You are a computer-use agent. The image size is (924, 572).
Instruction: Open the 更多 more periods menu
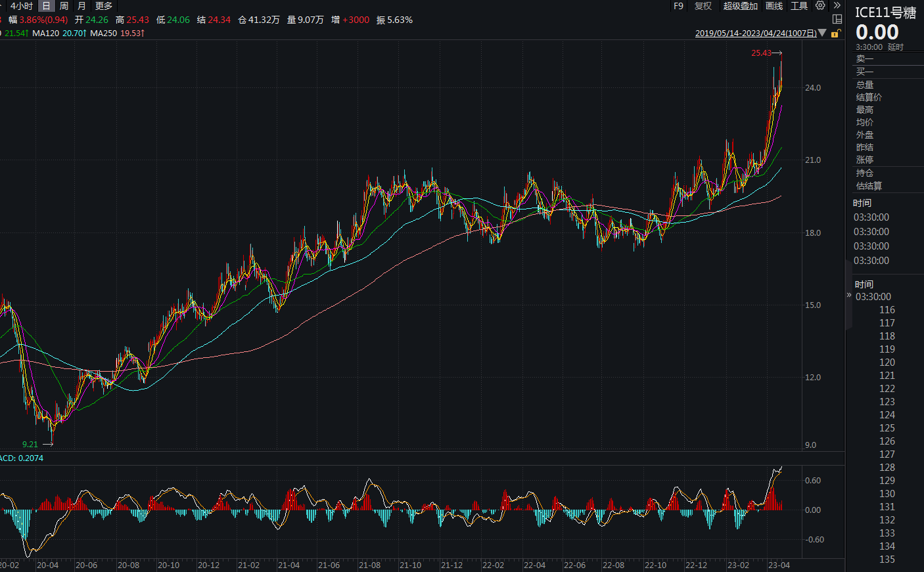coord(104,6)
